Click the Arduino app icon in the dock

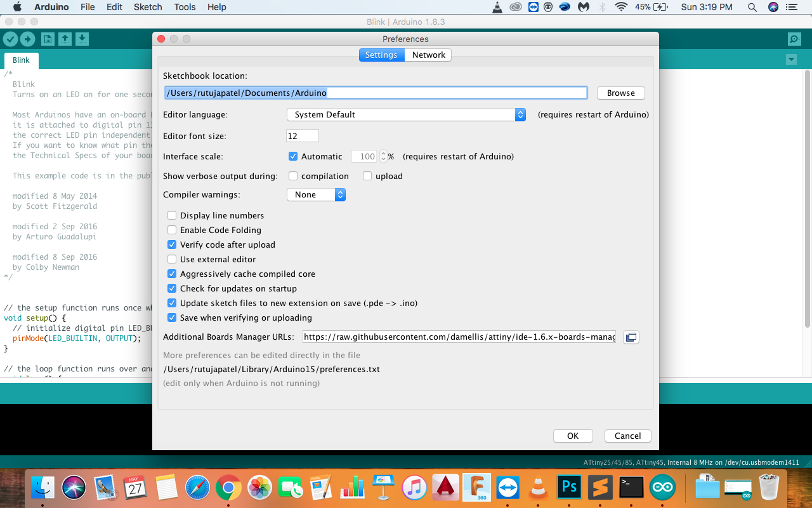tap(662, 488)
